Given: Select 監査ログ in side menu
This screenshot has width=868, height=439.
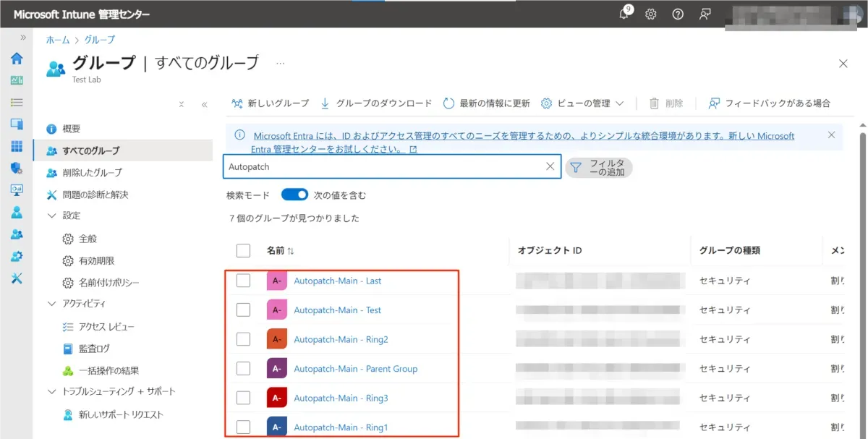Looking at the screenshot, I should coord(94,349).
